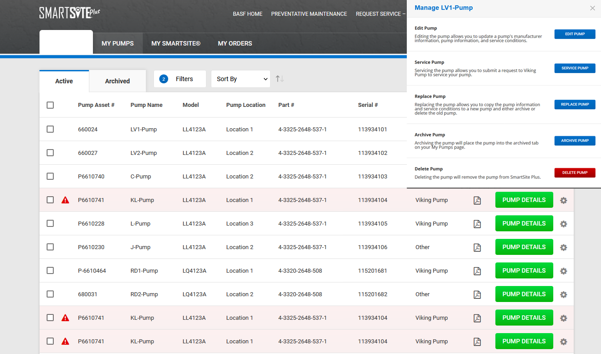Click serial number 115201682

click(x=373, y=294)
